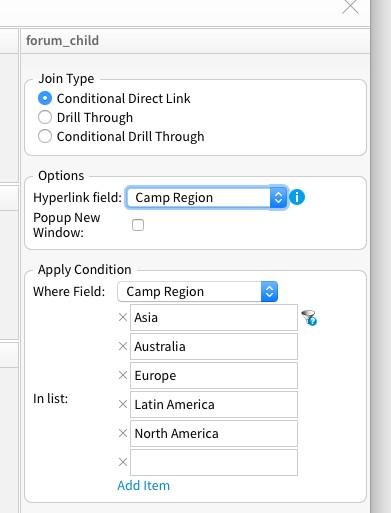Remove North America from the list
Image resolution: width=391 pixels, height=513 pixels.
[123, 433]
